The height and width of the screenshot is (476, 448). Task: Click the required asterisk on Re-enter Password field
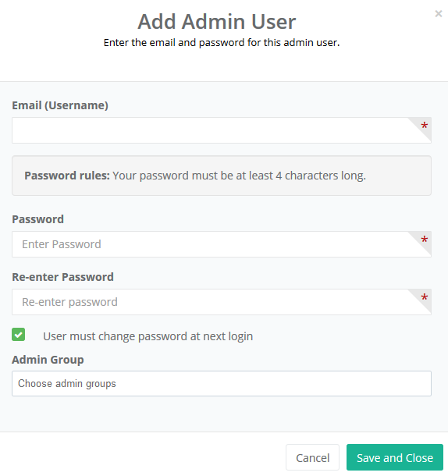pyautogui.click(x=425, y=297)
